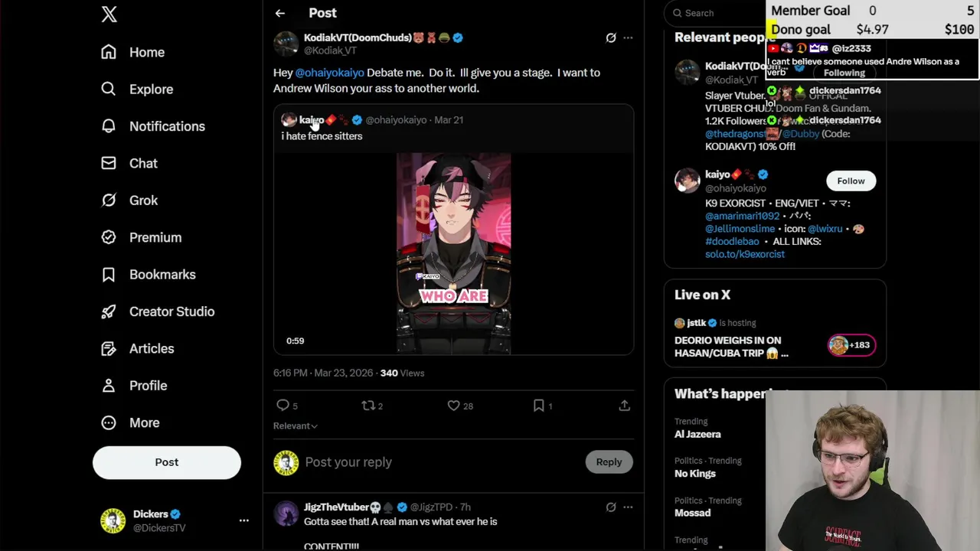Open more options on KodiakVT post
This screenshot has height=551, width=980.
tap(628, 37)
